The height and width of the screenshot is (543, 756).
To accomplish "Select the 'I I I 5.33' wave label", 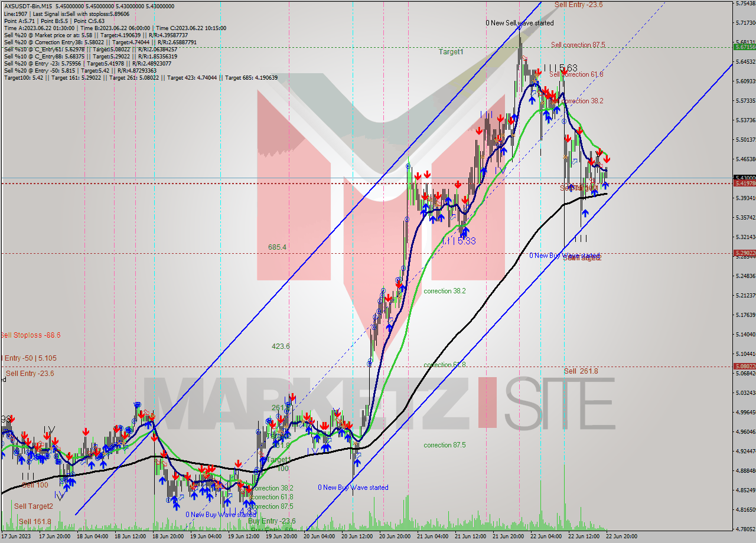I will click(x=458, y=241).
